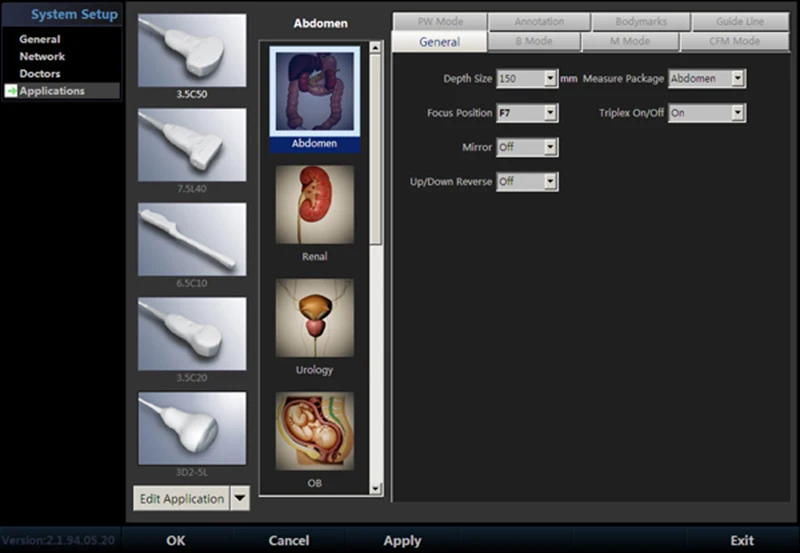
Task: Open the Network section in System Setup
Action: 42,57
